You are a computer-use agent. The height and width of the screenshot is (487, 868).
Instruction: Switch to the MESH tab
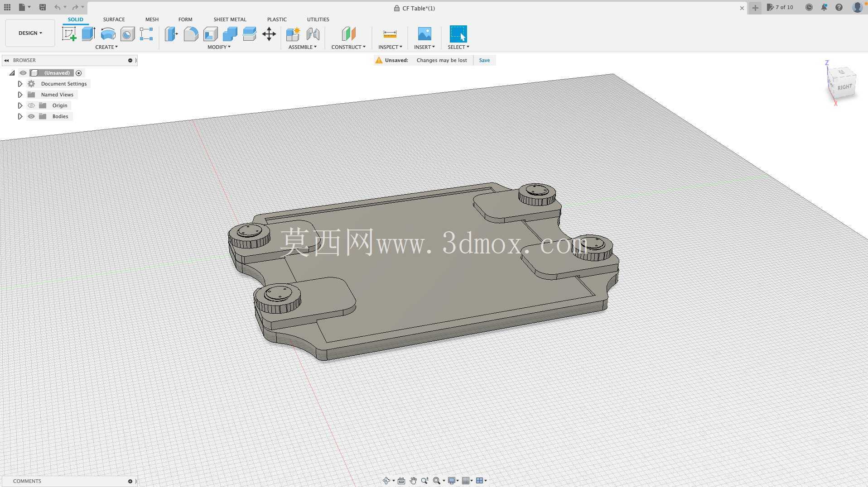click(152, 19)
